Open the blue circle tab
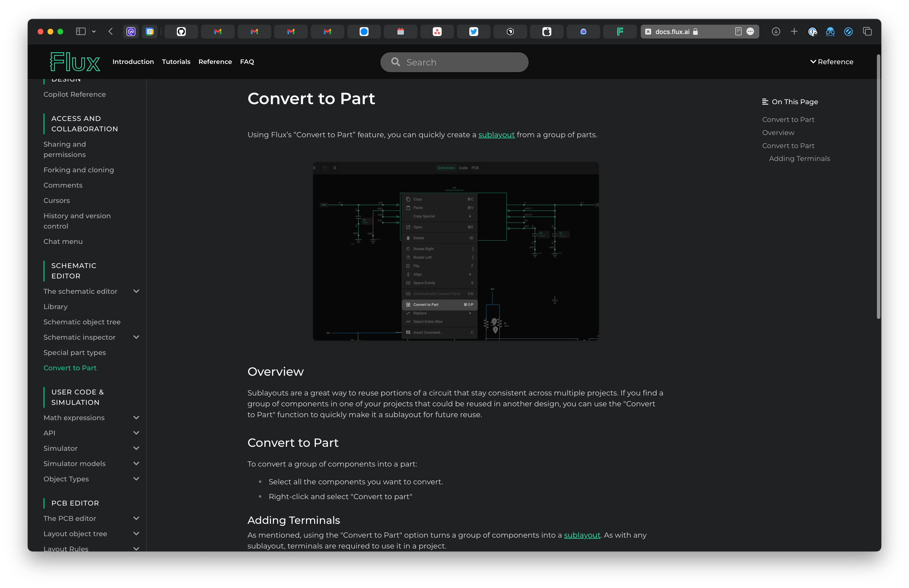Screen dimensions: 909x588 (364, 31)
